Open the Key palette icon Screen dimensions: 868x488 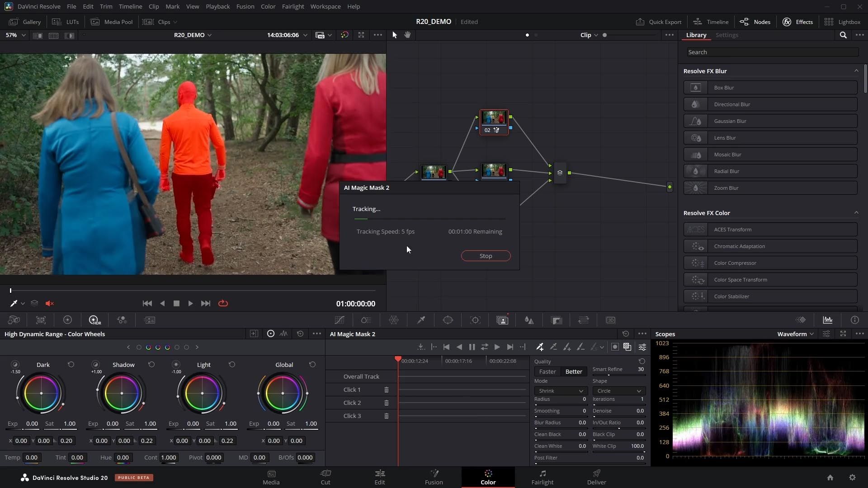[557, 320]
